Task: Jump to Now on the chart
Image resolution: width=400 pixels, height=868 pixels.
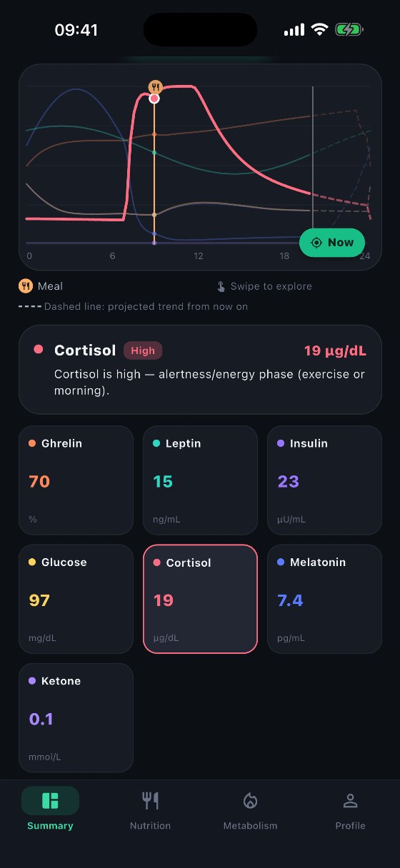Action: [332, 243]
